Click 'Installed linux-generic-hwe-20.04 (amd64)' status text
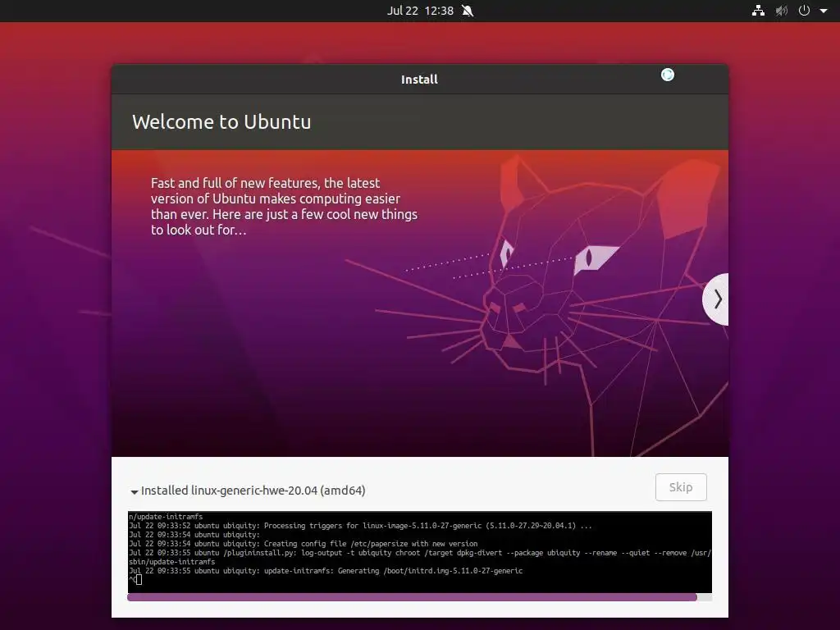 pyautogui.click(x=253, y=491)
